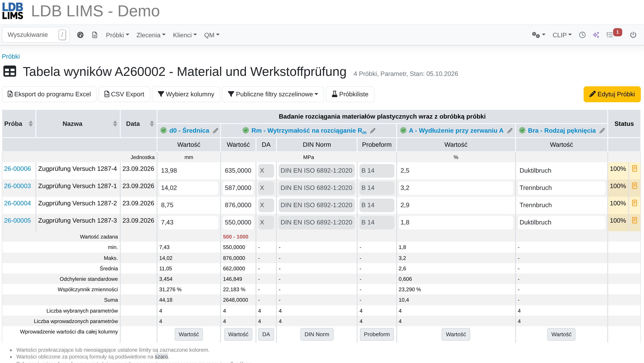The image size is (644, 363).
Task: Click d0 value field 14,02
Action: (x=189, y=188)
